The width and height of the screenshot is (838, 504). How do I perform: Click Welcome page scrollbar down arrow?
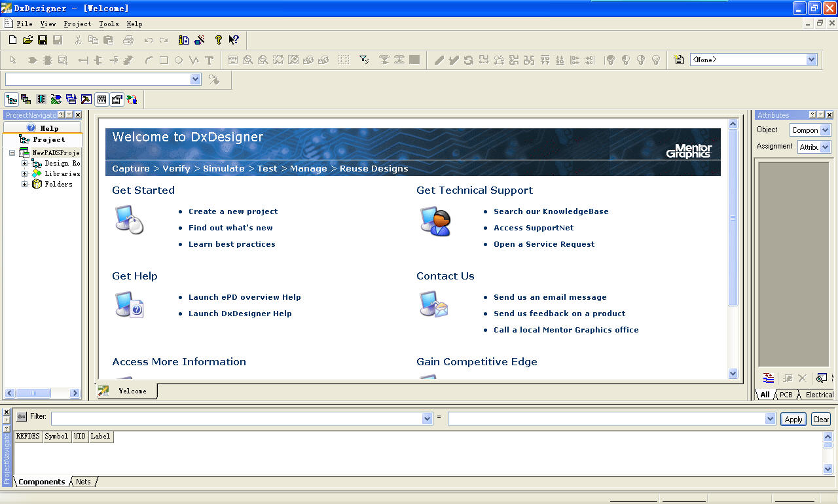pyautogui.click(x=733, y=373)
